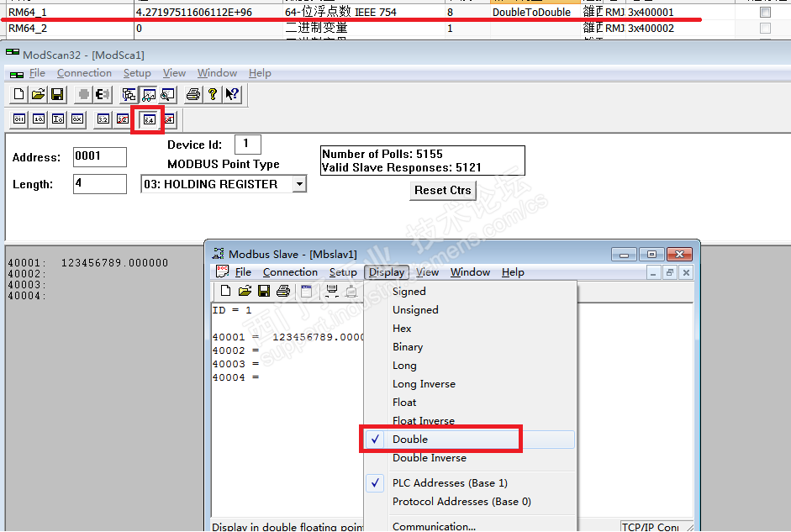Choose Protocol Addresses (Base 0) option
Screen dimensions: 791x532
(x=469, y=502)
